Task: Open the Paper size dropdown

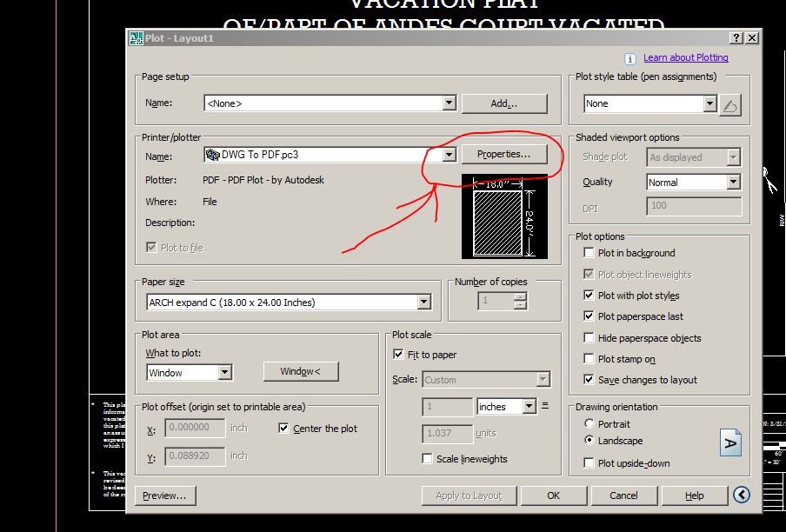Action: point(424,302)
